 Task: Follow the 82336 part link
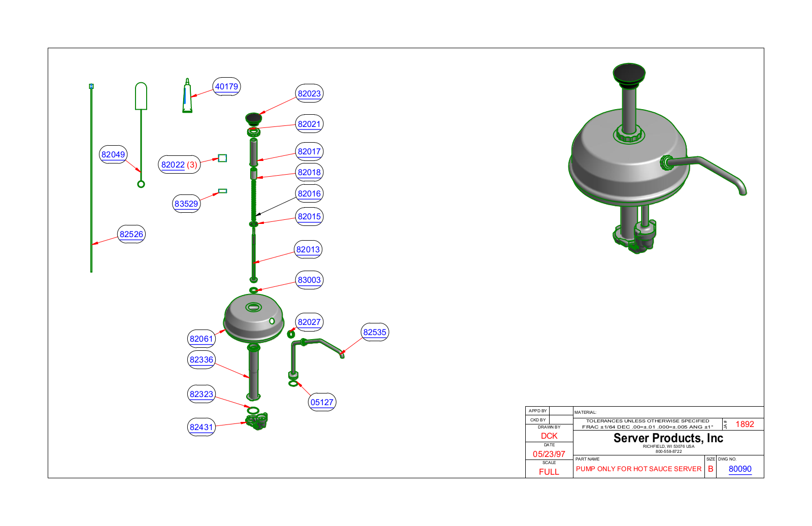(201, 359)
